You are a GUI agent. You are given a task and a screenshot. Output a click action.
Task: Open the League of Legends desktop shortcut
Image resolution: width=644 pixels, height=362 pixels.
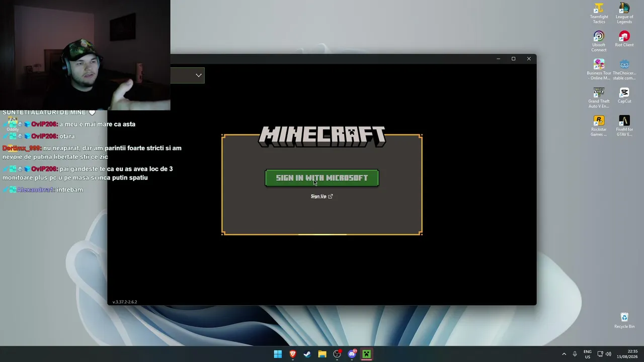(x=624, y=14)
